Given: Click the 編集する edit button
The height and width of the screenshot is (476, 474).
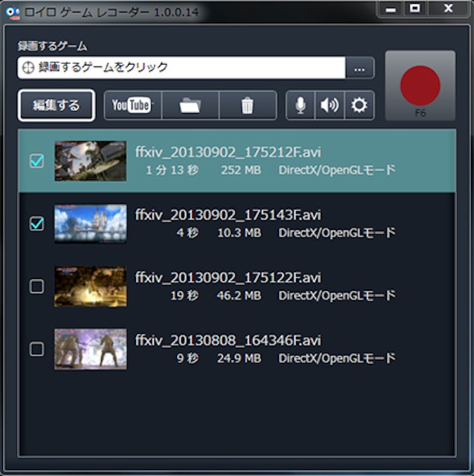Looking at the screenshot, I should point(57,106).
